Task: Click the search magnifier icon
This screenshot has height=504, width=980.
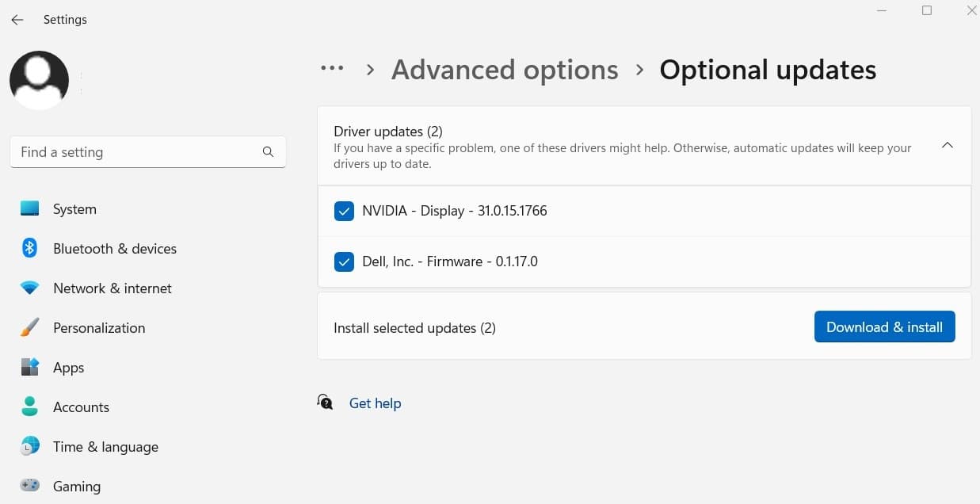Action: (x=268, y=152)
